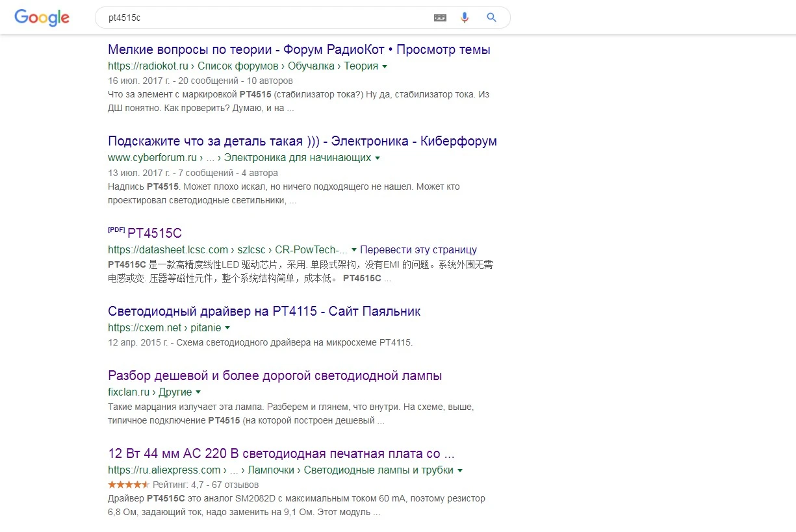Open the PT4515C PDF result
This screenshot has width=796, height=532.
point(155,233)
